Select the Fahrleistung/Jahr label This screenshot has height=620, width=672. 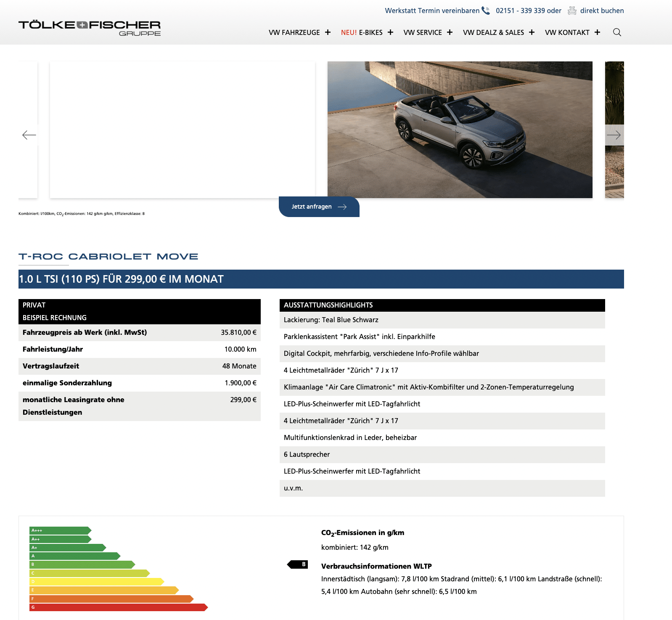53,349
